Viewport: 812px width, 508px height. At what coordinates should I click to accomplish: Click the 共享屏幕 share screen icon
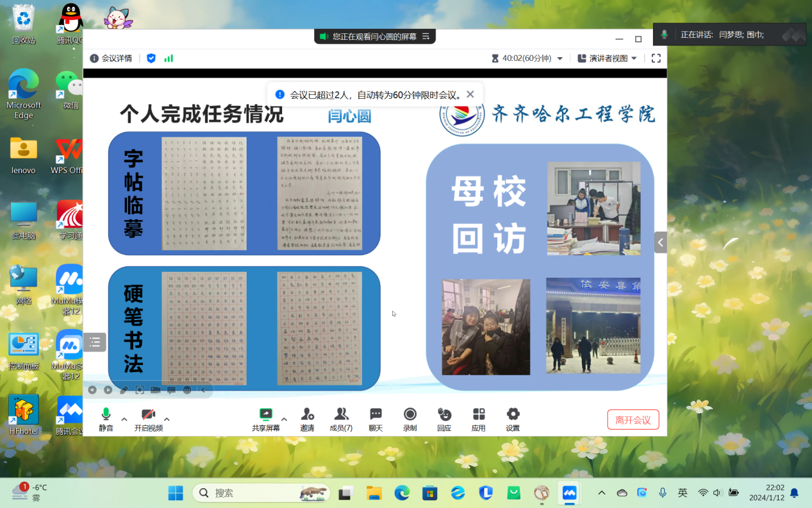pyautogui.click(x=266, y=414)
